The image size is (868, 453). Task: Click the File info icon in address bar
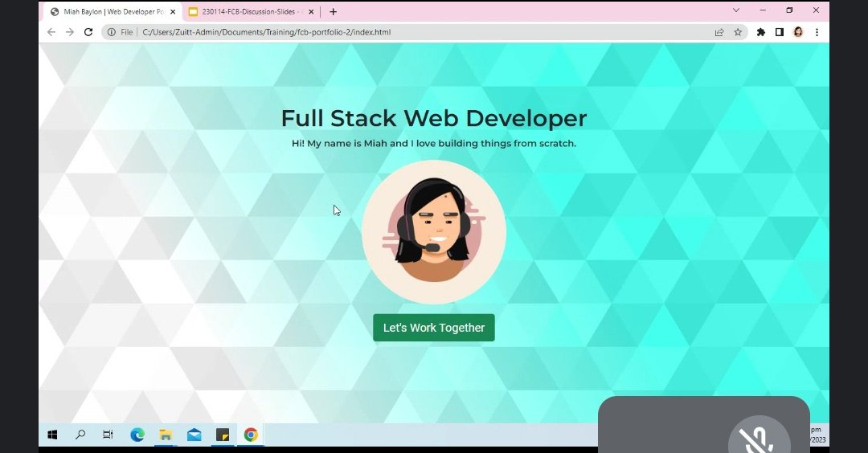[111, 32]
